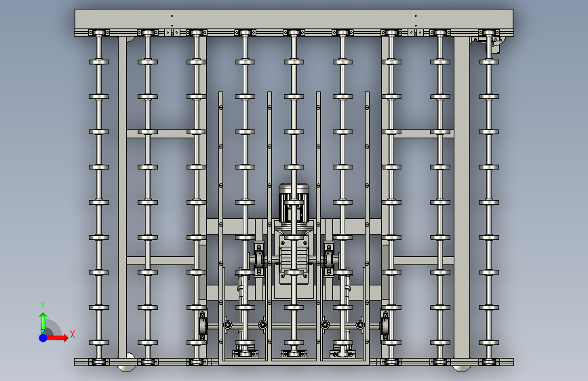Click the green Y label of the triad
The width and height of the screenshot is (588, 381).
(x=43, y=305)
